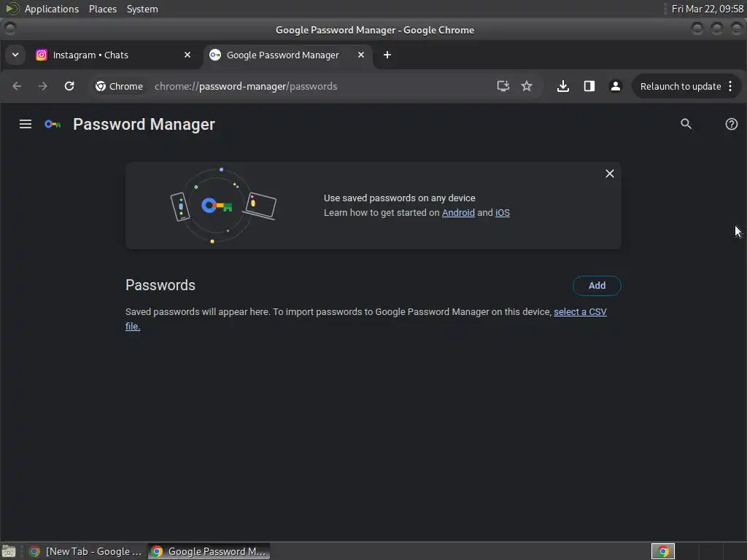This screenshot has width=747, height=560.
Task: Expand the tab search dropdown arrow
Action: [x=15, y=55]
